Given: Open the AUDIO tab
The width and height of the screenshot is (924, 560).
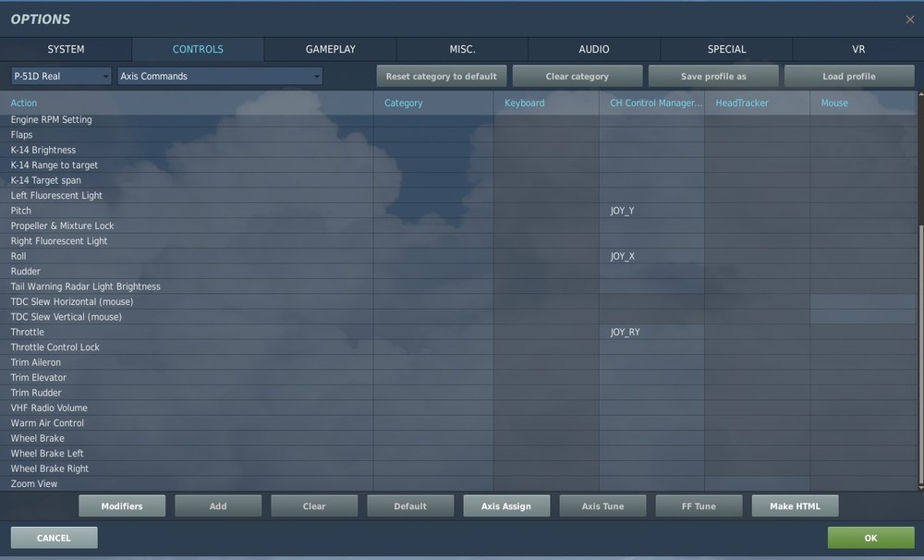Looking at the screenshot, I should (x=594, y=49).
